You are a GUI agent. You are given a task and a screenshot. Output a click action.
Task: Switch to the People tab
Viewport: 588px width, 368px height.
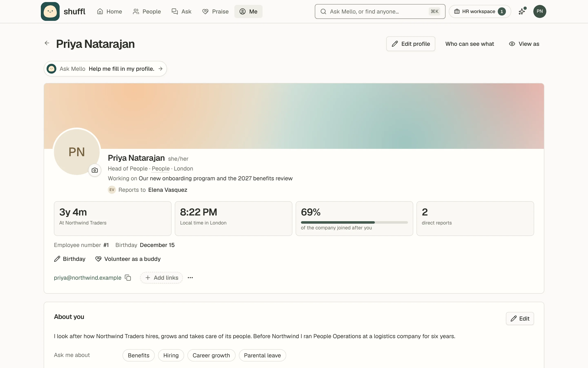(147, 11)
